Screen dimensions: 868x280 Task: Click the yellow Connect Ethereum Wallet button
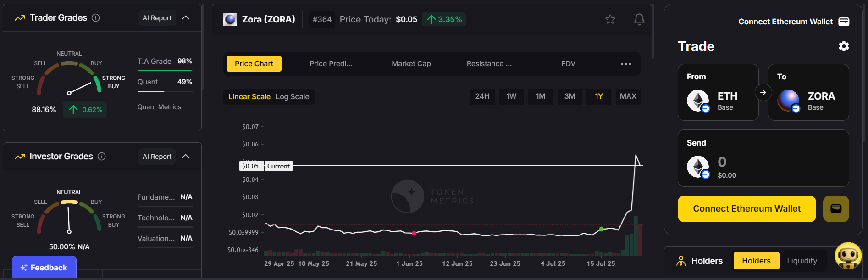point(746,209)
